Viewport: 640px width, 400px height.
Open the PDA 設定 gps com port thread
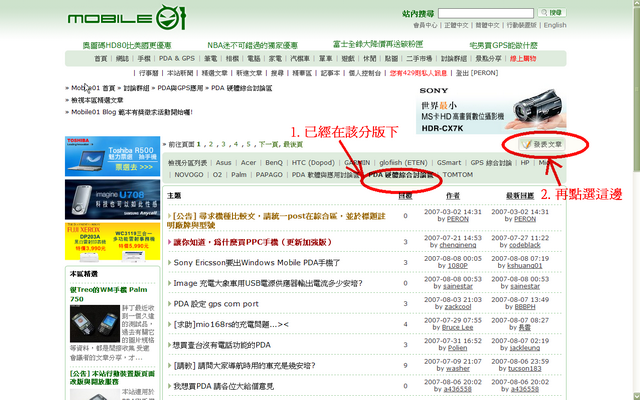216,304
